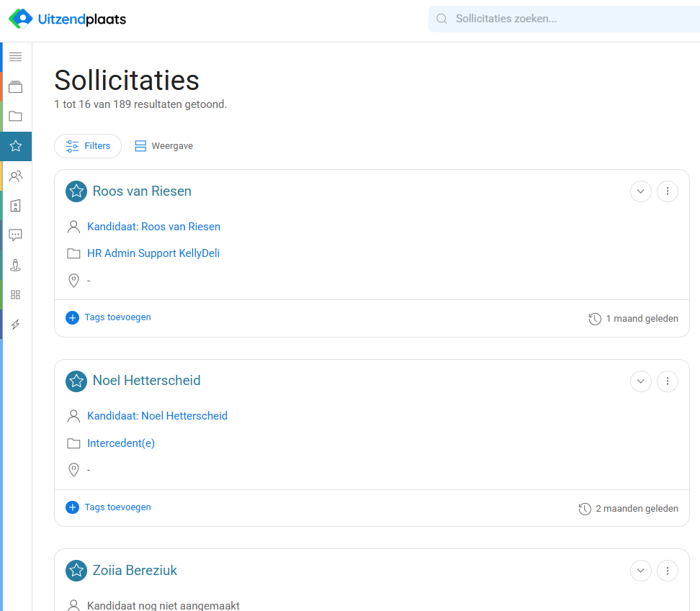Expand the Noel Hetterscheid card chevron
The height and width of the screenshot is (611, 700).
tap(641, 381)
